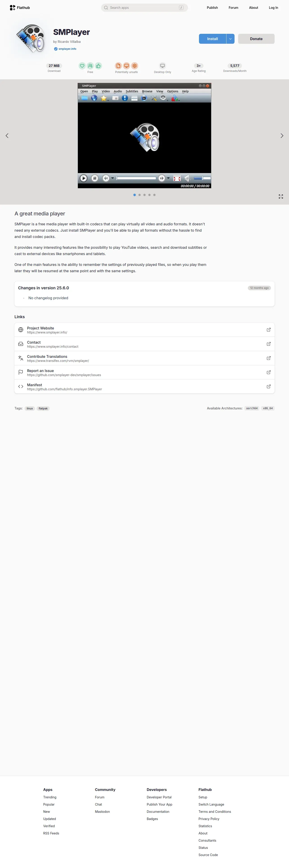Image resolution: width=289 pixels, height=868 pixels.
Task: Show next screenshot with right arrow
Action: pos(282,135)
